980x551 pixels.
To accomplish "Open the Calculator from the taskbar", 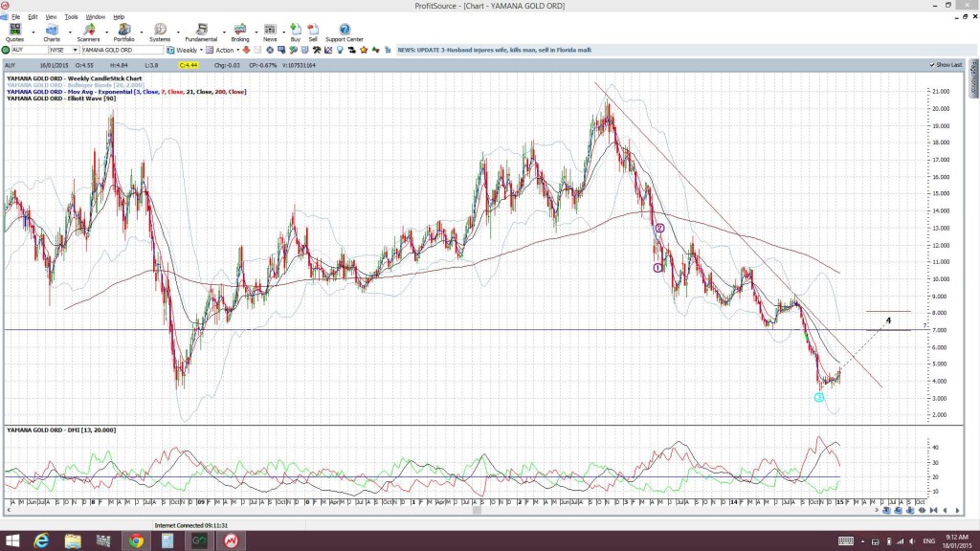I will [167, 541].
